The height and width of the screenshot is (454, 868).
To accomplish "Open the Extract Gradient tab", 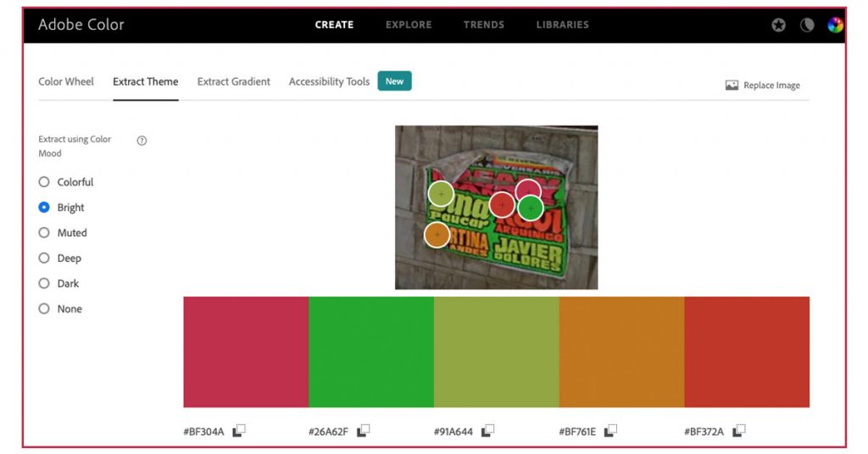I will click(x=234, y=82).
